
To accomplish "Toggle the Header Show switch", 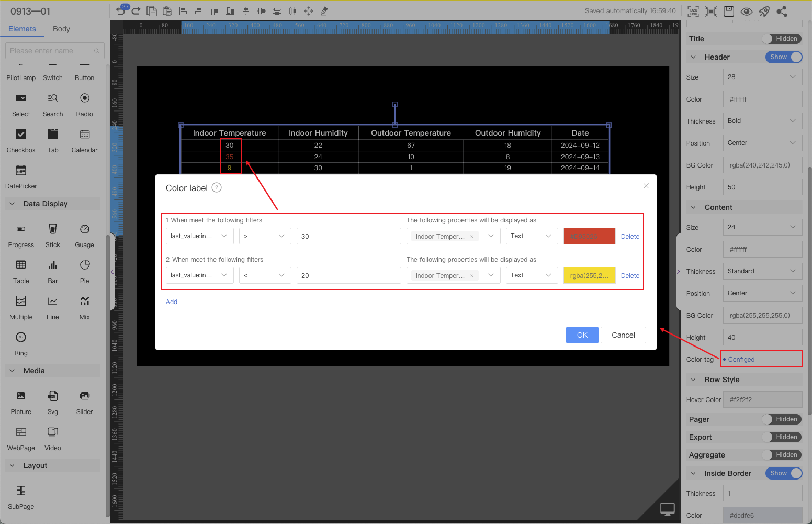I will coord(783,57).
